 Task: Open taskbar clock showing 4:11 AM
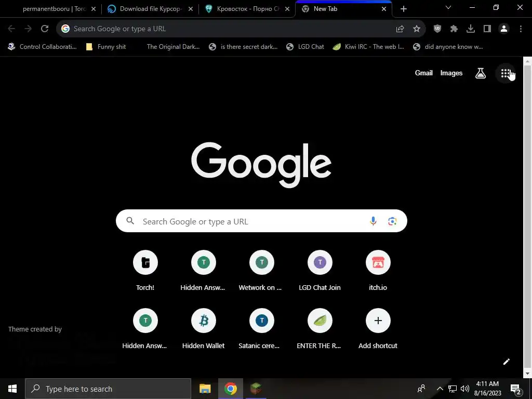click(x=487, y=389)
